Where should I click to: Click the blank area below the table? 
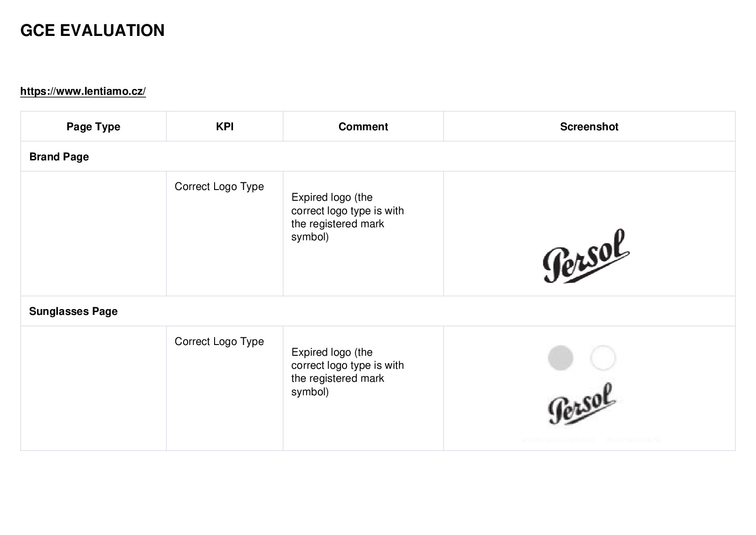(378, 492)
